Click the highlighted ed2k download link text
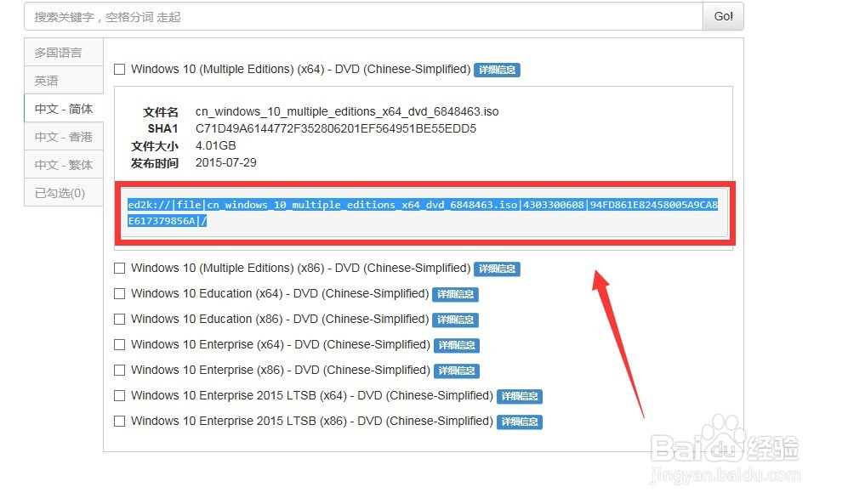Image resolution: width=848 pixels, height=504 pixels. (x=423, y=212)
